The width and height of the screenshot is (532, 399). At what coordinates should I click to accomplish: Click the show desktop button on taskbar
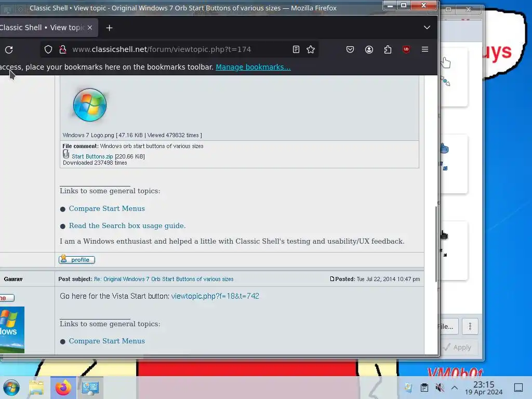tap(518, 388)
